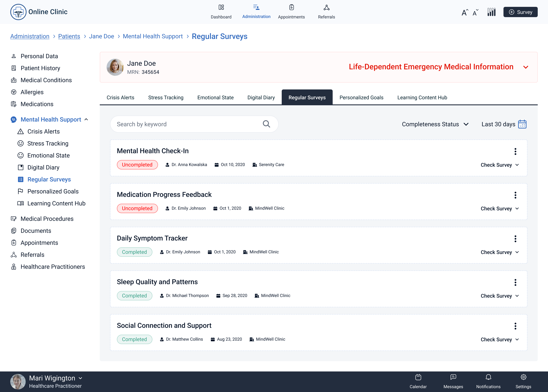The height and width of the screenshot is (392, 548).
Task: Open Mari Wigington user menu chevron
Action: pyautogui.click(x=80, y=378)
